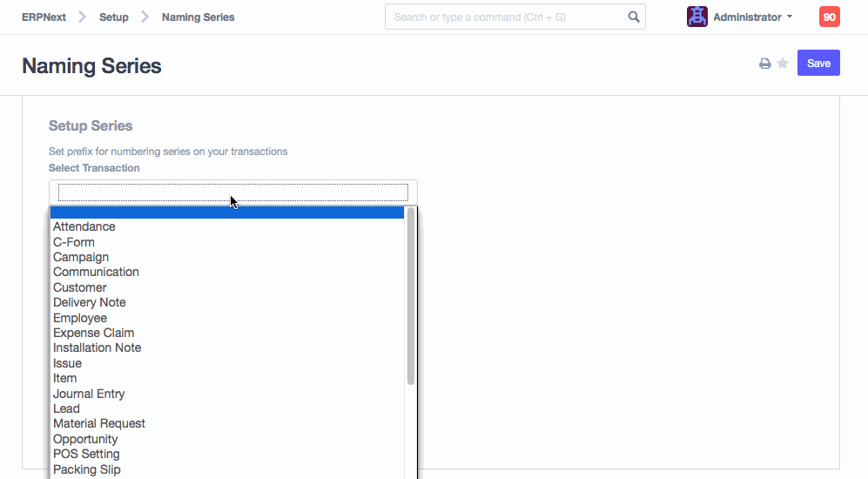Open the Administrator user dropdown

(752, 17)
